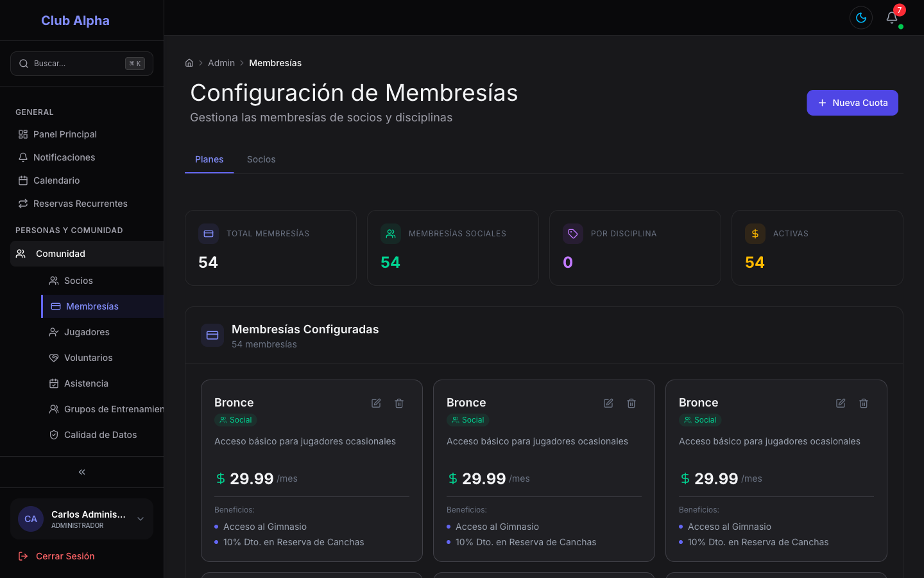
Task: Click the Membresías Sociales people icon
Action: (x=391, y=234)
